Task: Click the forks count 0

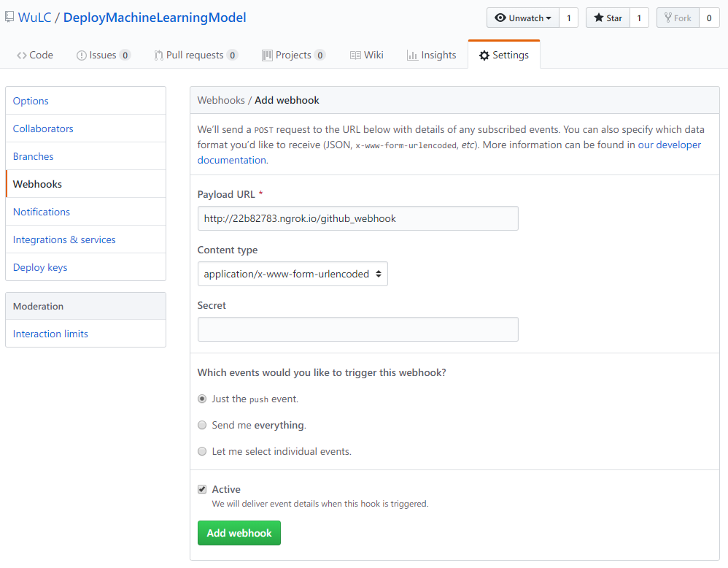Action: click(x=709, y=18)
